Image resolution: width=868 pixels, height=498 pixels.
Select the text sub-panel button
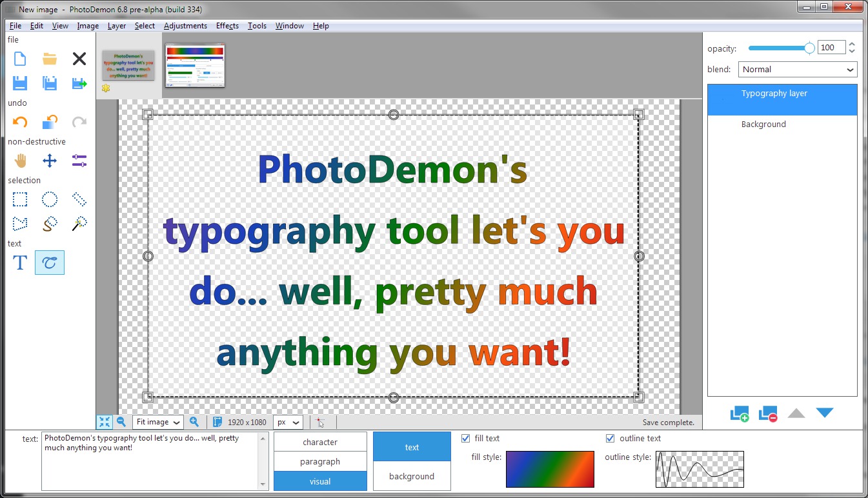click(412, 447)
